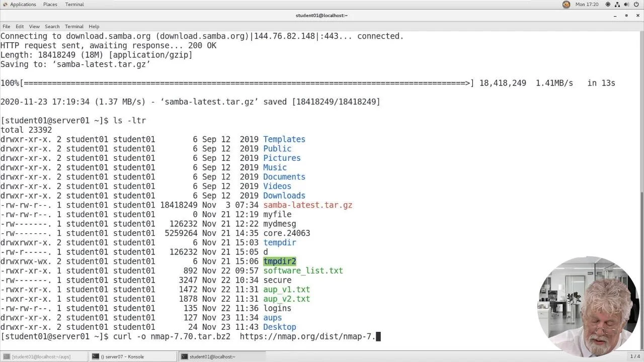Click the aup_v1.txt file name
Screen dimensions: 644x362
pyautogui.click(x=286, y=290)
